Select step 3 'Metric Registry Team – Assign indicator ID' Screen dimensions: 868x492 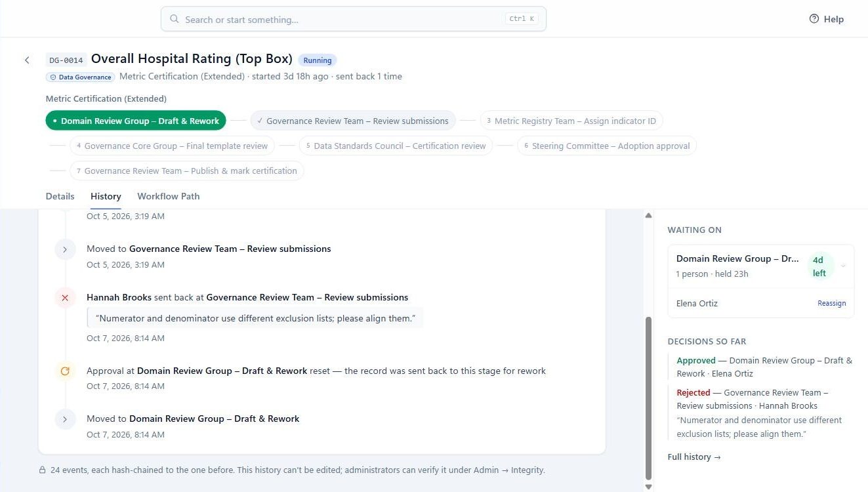571,121
